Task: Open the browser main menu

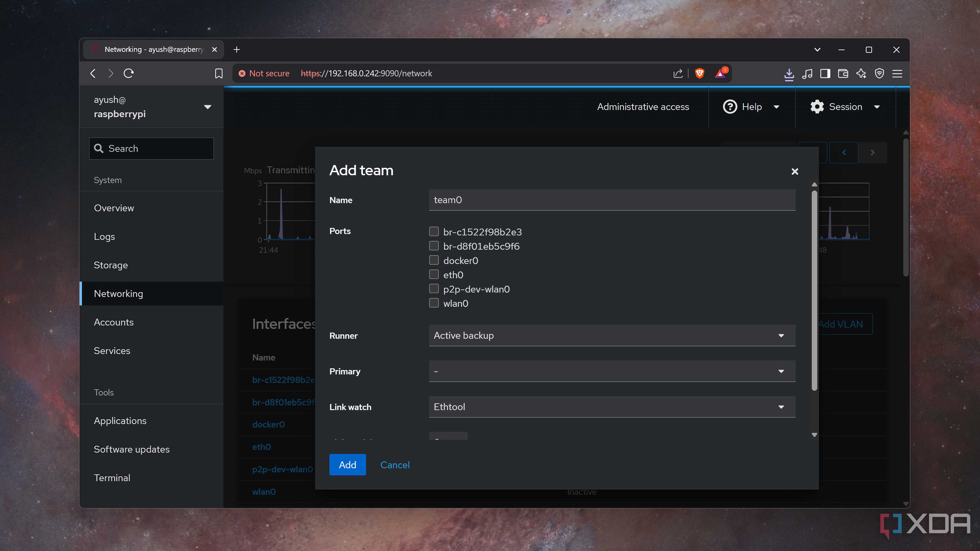Action: tap(898, 73)
